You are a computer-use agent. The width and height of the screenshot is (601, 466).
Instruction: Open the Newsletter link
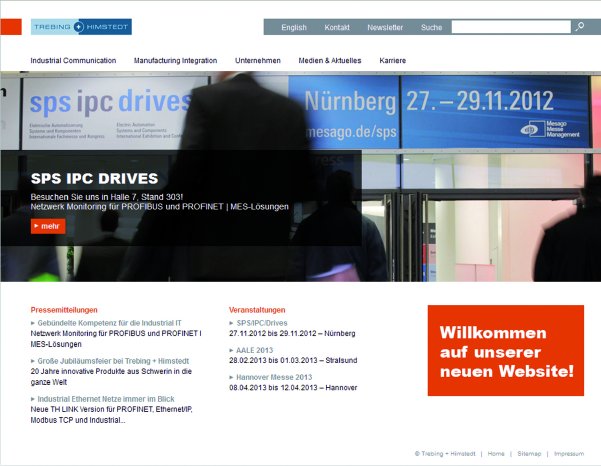385,28
